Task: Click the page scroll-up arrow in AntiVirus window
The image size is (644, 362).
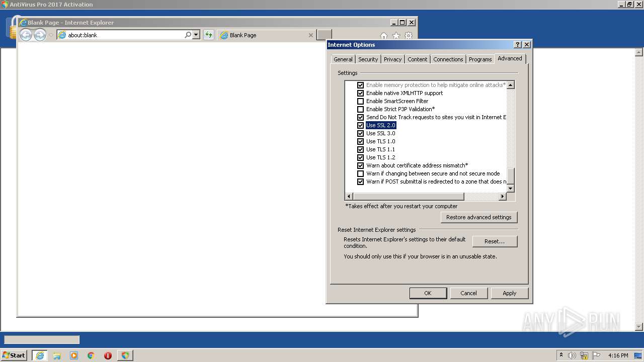Action: tap(639, 52)
